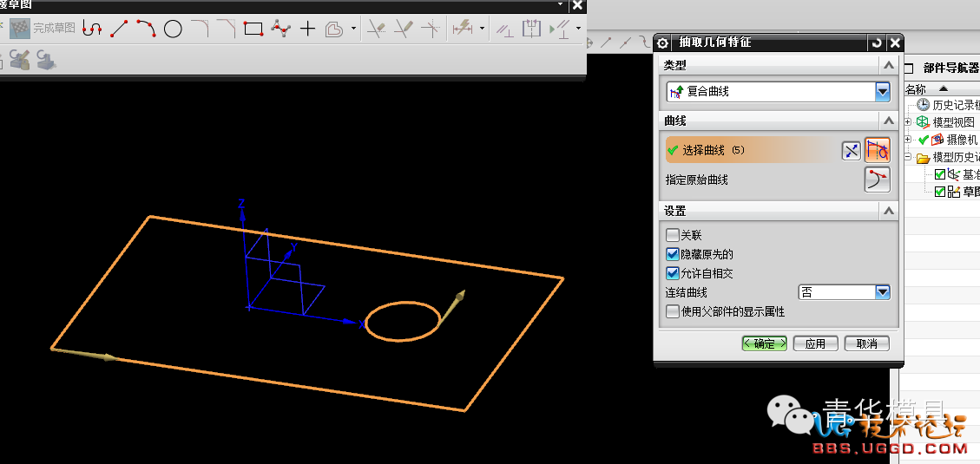Collapse the 设置 section
This screenshot has height=464, width=980.
[x=888, y=211]
